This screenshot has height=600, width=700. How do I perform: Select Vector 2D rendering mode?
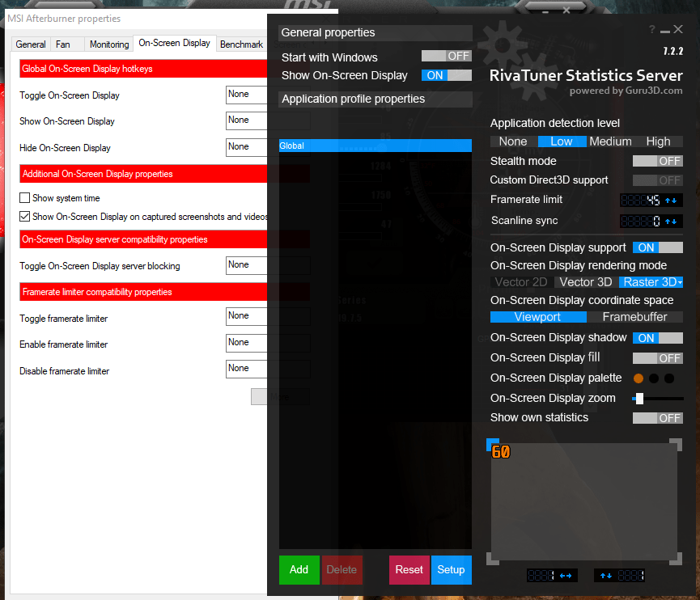click(x=521, y=282)
